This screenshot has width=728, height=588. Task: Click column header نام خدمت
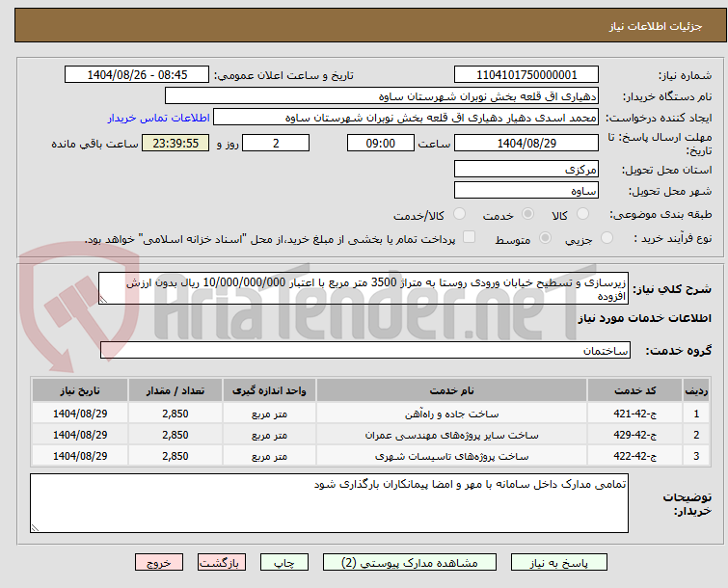coord(452,390)
